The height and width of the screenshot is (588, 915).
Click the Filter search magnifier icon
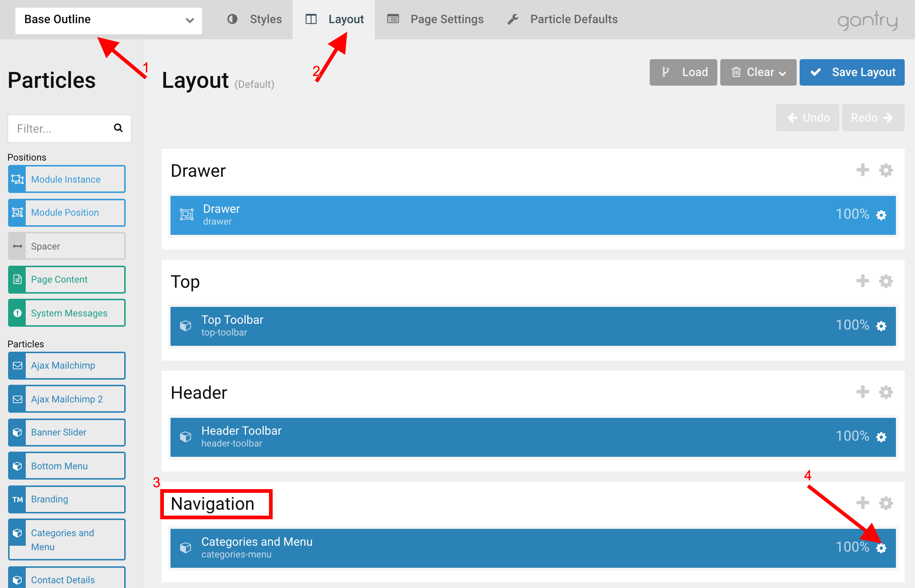click(118, 128)
